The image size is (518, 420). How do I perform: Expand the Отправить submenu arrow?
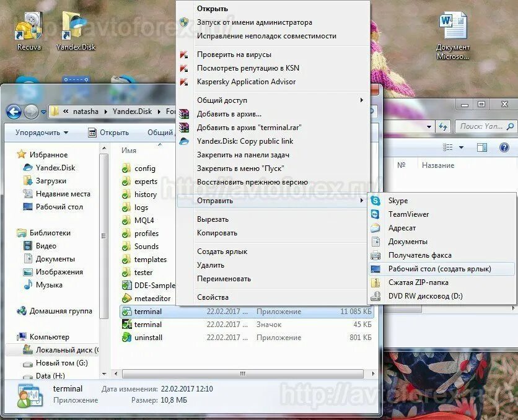pos(362,201)
